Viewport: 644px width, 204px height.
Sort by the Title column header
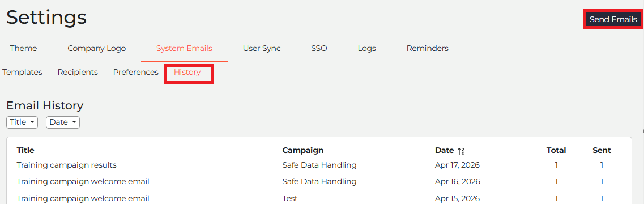25,151
